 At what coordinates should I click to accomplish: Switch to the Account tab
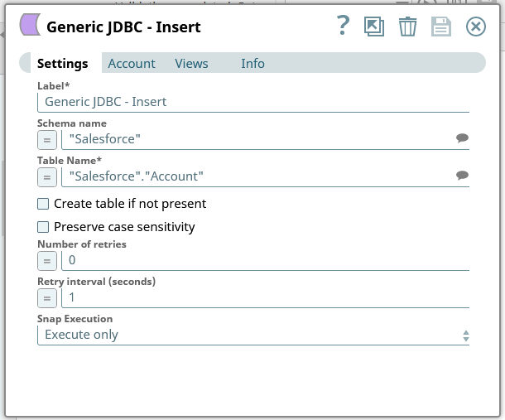pyautogui.click(x=132, y=64)
